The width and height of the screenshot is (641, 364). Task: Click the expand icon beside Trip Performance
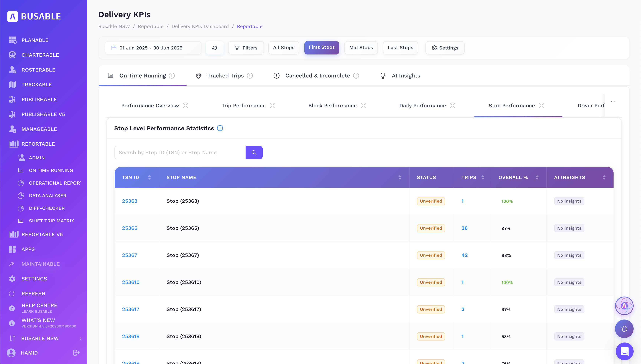pyautogui.click(x=272, y=106)
